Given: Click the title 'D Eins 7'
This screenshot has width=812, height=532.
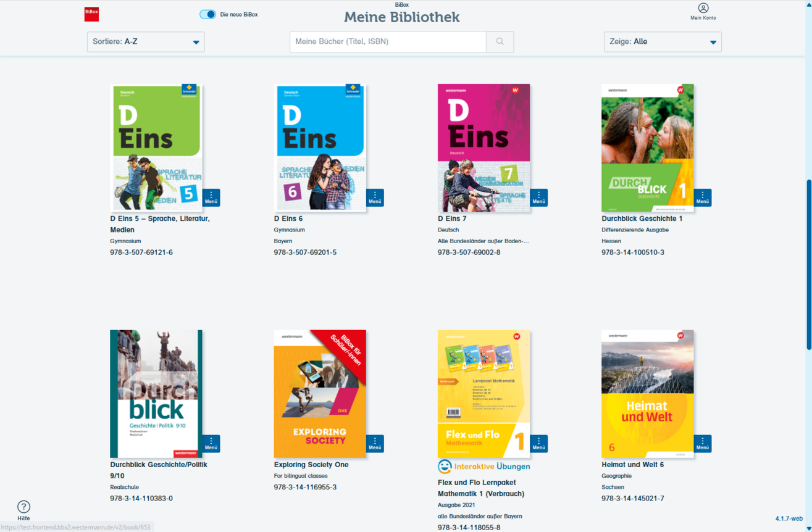Looking at the screenshot, I should (452, 218).
